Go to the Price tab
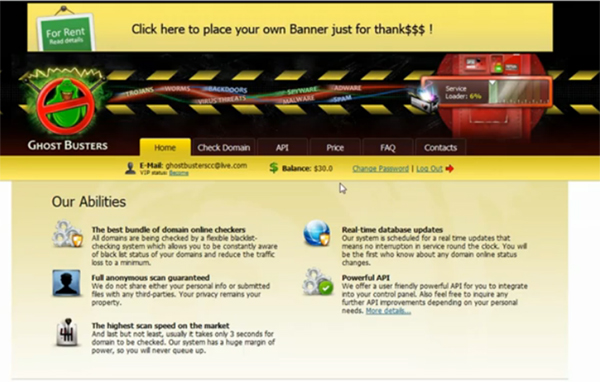Screen dimensions: 600x382 point(335,147)
